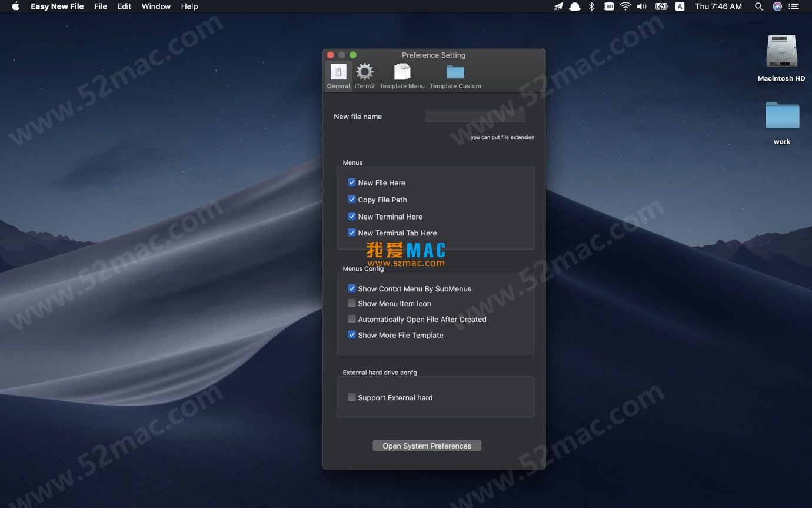Click the New file name text field
Image resolution: width=812 pixels, height=508 pixels.
475,117
